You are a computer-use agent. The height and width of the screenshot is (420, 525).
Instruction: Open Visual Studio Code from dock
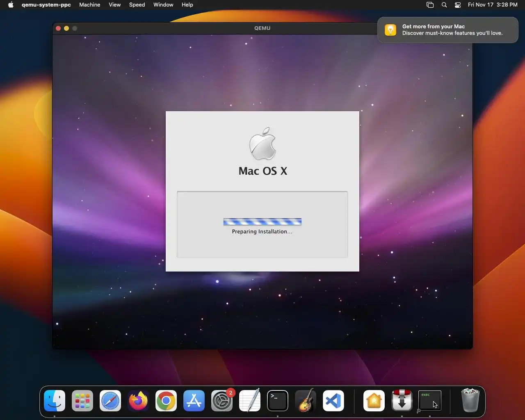click(333, 401)
